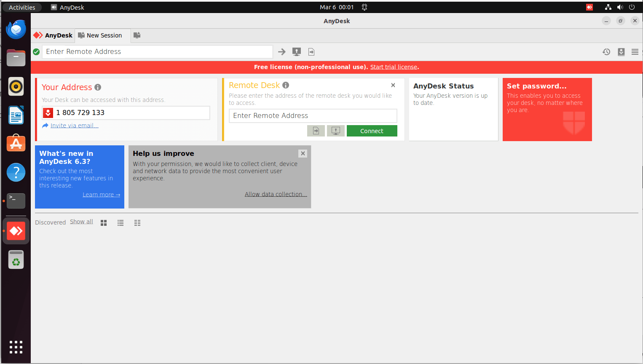Open the AnyDesk Status tile
This screenshot has height=364, width=643.
[x=453, y=109]
